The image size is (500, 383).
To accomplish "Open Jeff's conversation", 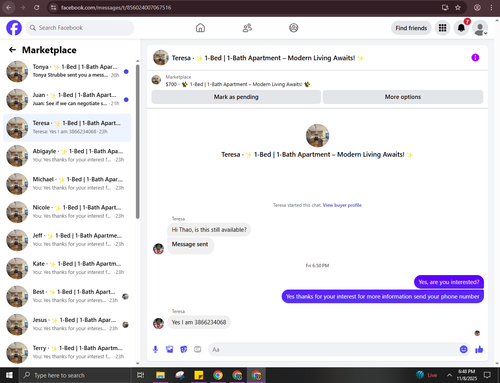I will point(67,240).
